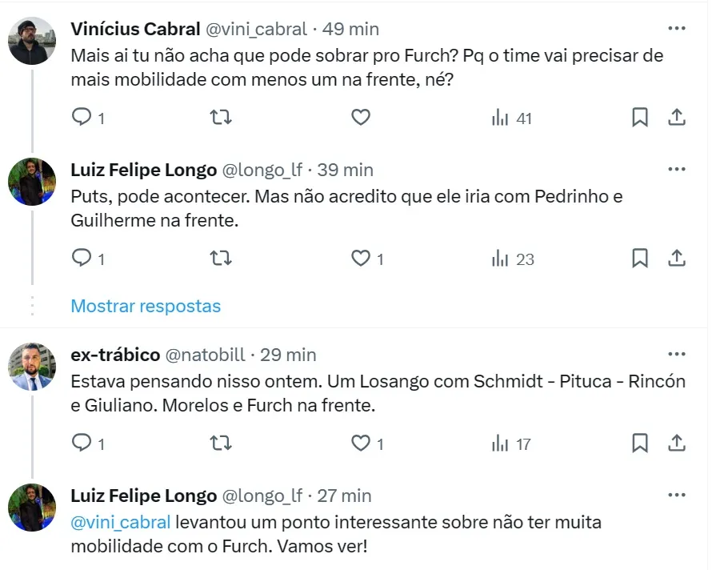Open more options on ex-trábico's tweet
This screenshot has height=570, width=728.
coord(677,355)
